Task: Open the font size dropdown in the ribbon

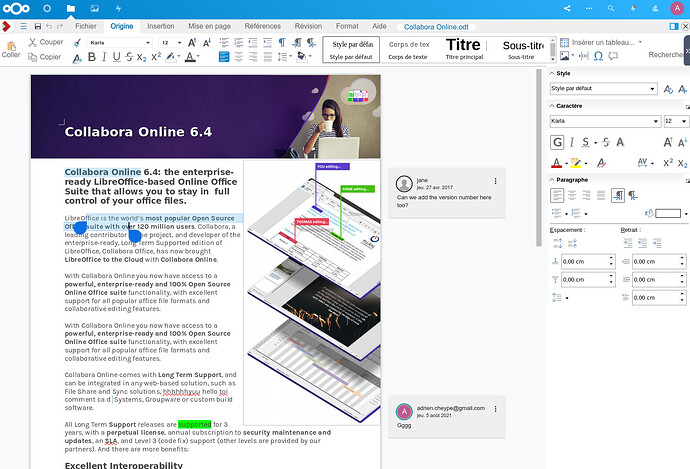Action: pyautogui.click(x=180, y=43)
